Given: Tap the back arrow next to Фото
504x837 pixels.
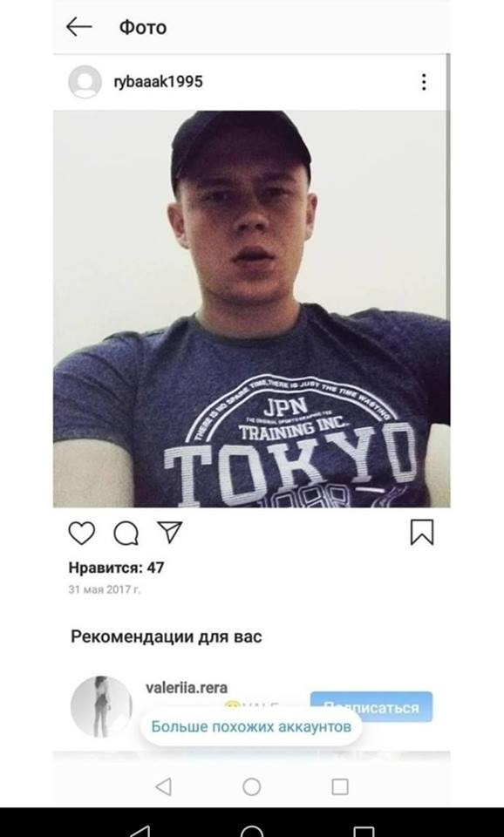Looking at the screenshot, I should click(79, 27).
